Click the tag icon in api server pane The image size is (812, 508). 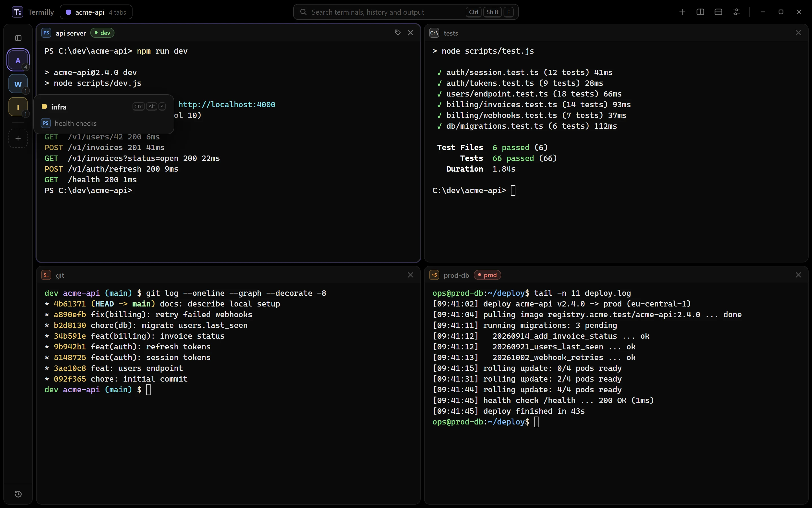click(398, 32)
